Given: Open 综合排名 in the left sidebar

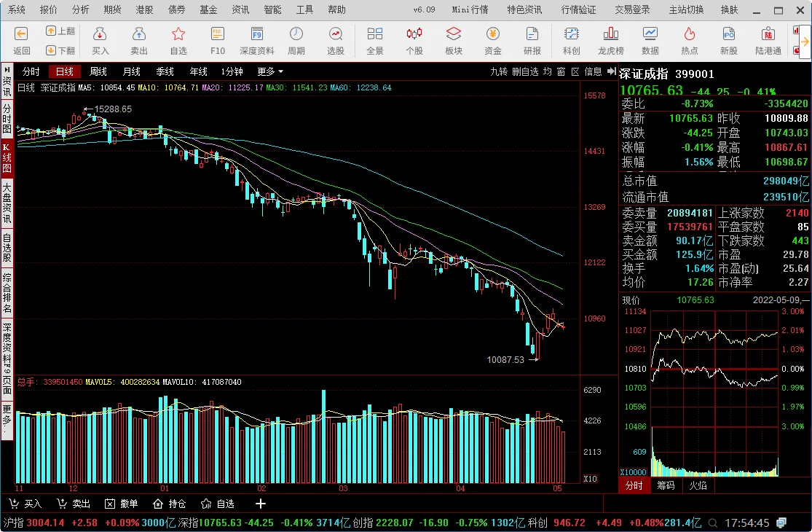Looking at the screenshot, I should [x=7, y=293].
